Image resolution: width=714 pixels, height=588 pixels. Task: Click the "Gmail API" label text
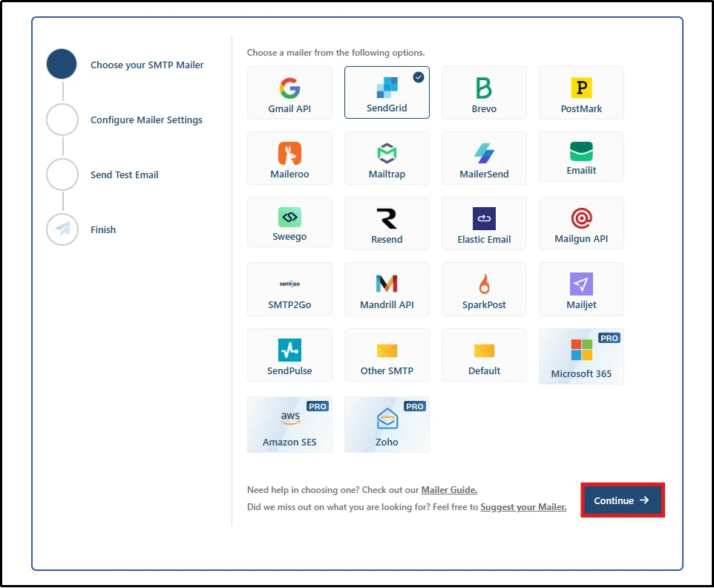[289, 109]
